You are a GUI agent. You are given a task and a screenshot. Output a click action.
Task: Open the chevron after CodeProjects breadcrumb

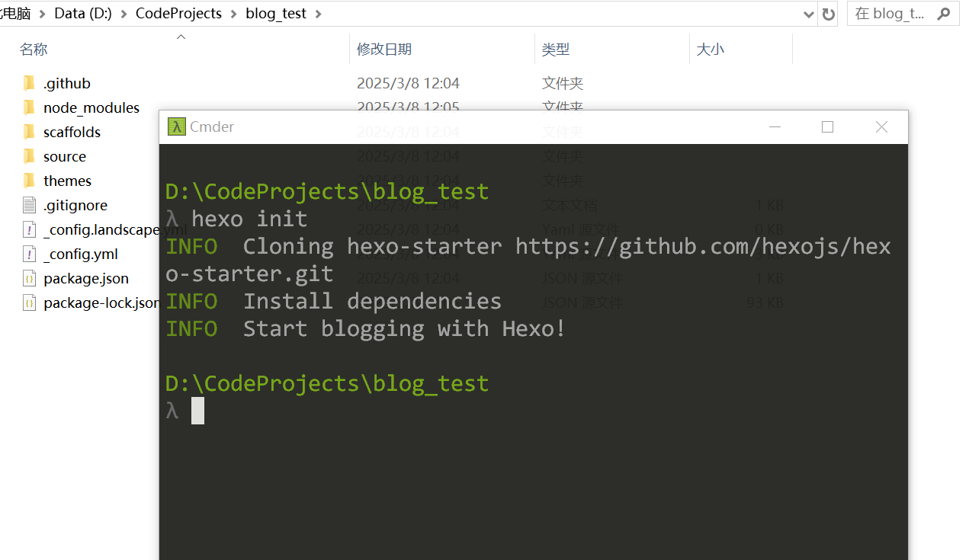point(233,14)
